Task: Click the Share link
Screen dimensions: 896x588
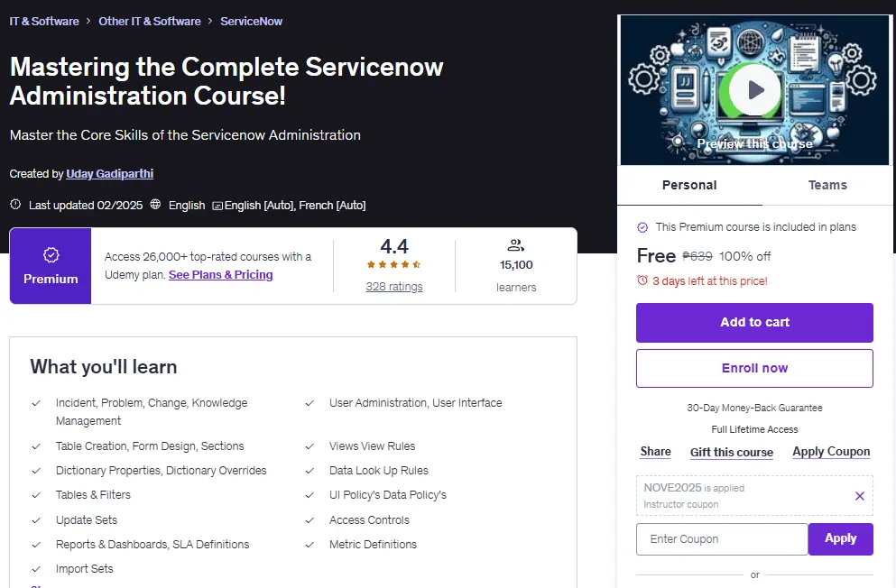Action: [655, 452]
